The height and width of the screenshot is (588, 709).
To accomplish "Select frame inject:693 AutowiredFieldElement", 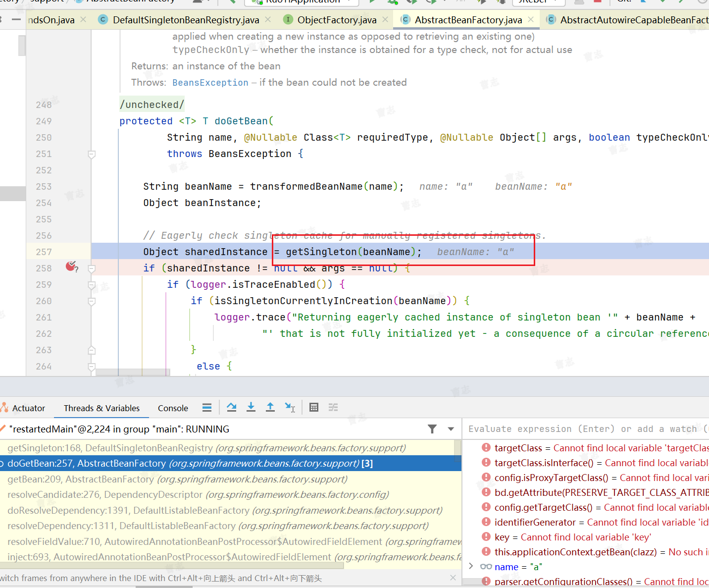I will 230,557.
